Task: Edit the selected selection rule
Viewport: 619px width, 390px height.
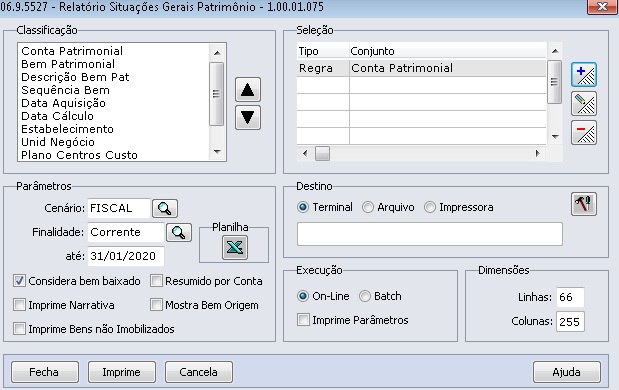Action: 584,103
